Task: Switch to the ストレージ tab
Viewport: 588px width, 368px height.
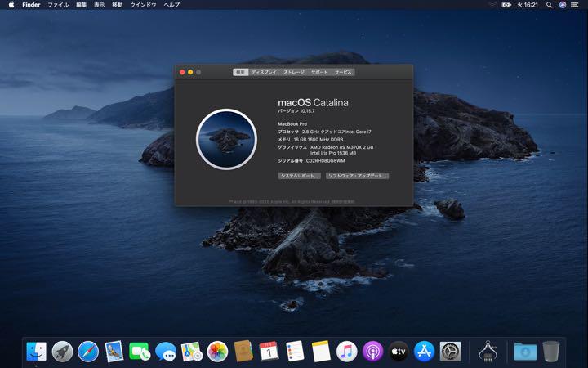Action: 294,72
